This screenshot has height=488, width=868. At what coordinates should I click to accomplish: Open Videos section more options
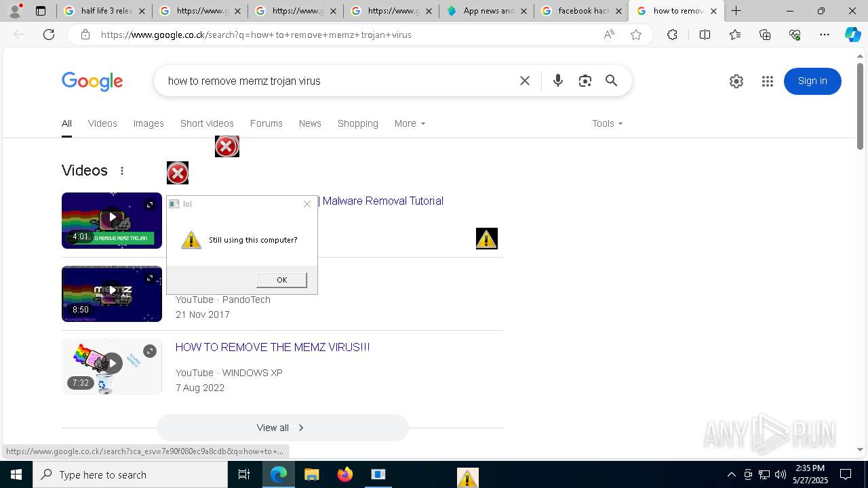pos(122,171)
